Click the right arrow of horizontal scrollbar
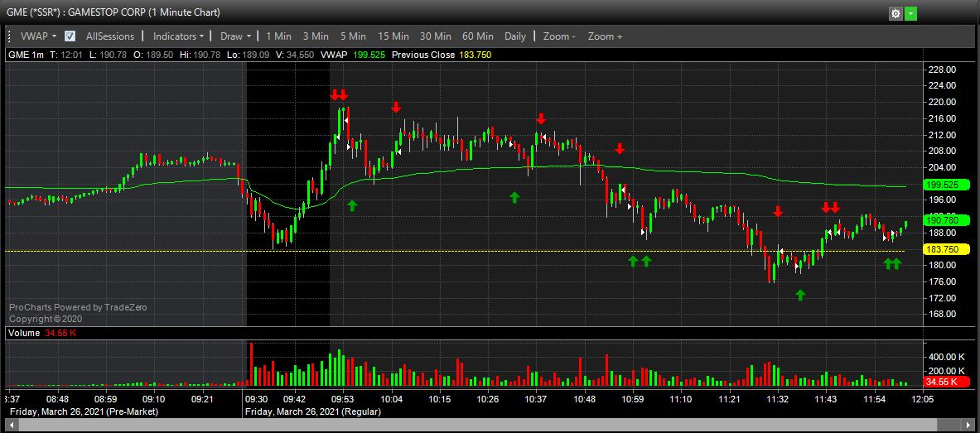Viewport: 980px width, 433px height. (970, 426)
